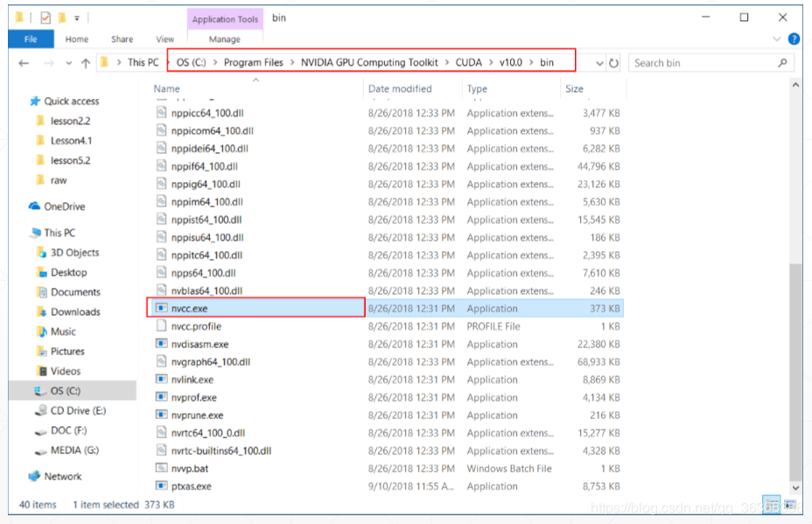Click the nvvp.bat batch file icon

pyautogui.click(x=162, y=468)
